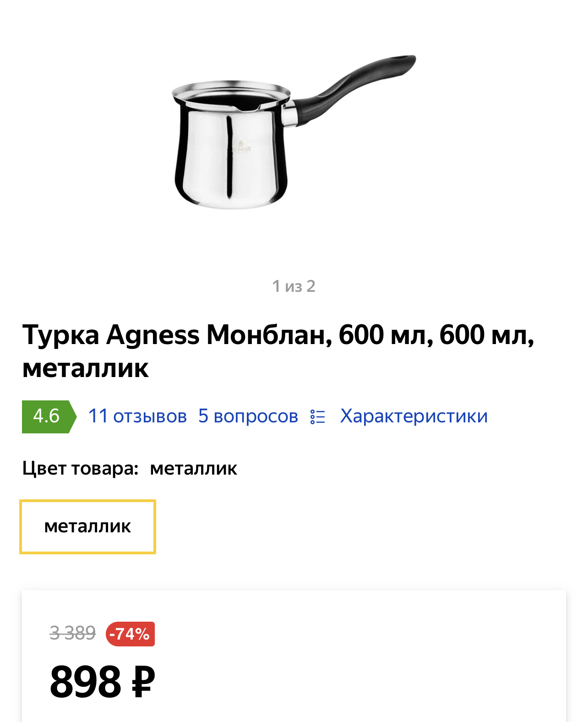Click the металлик value beside Цвет товара
Viewport: 588px width, 722px height.
pos(193,469)
